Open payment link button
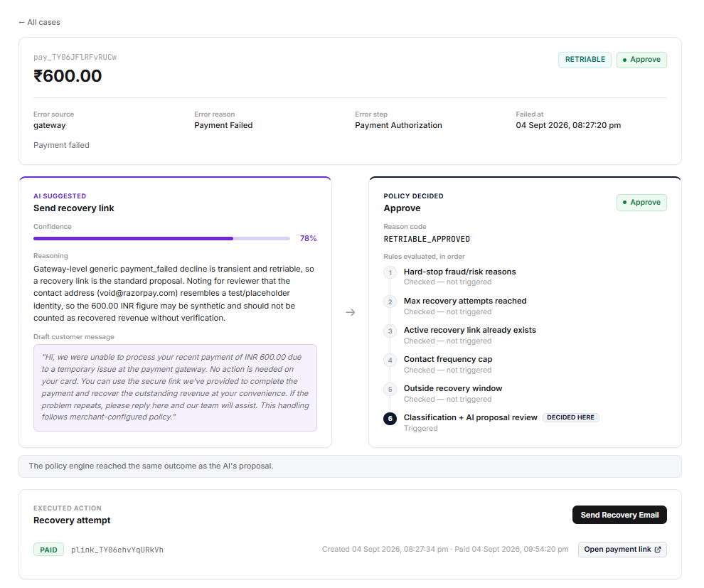 pos(622,550)
